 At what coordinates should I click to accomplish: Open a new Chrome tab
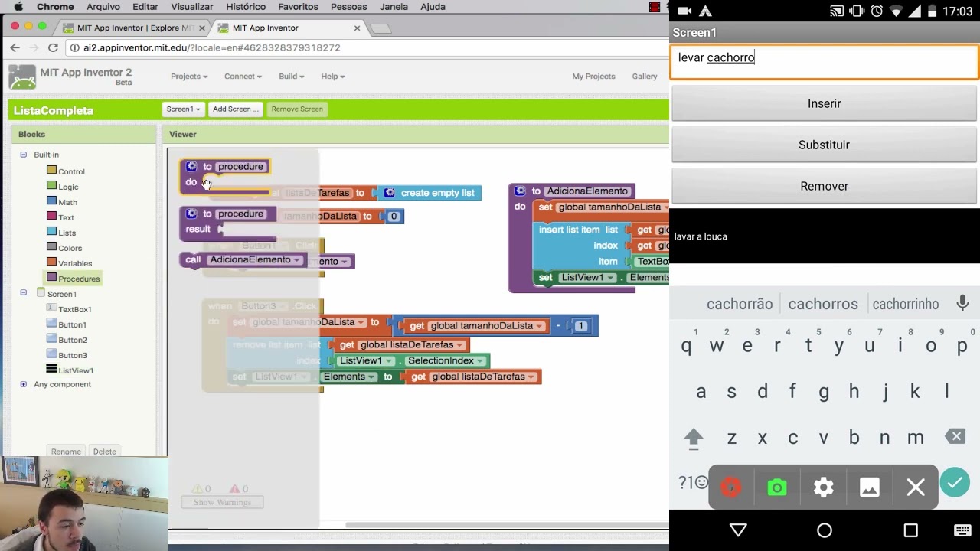pyautogui.click(x=381, y=29)
